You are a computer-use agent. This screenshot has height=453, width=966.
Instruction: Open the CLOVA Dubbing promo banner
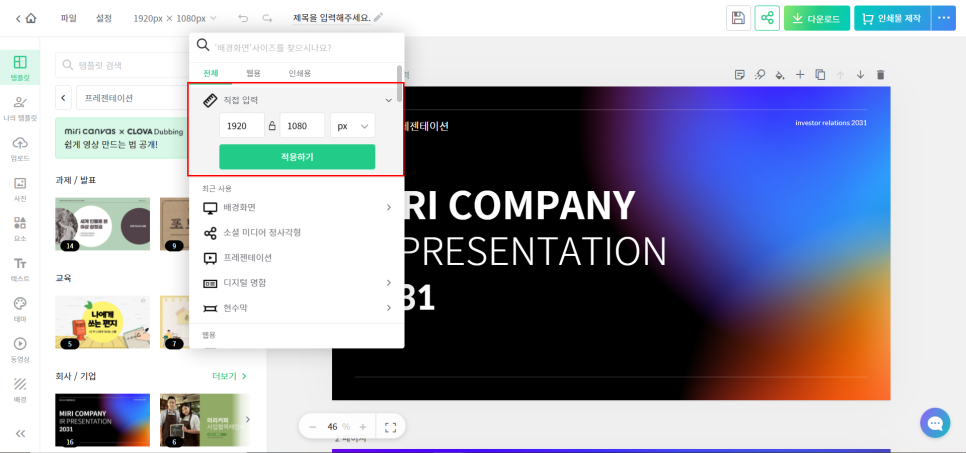tap(122, 138)
